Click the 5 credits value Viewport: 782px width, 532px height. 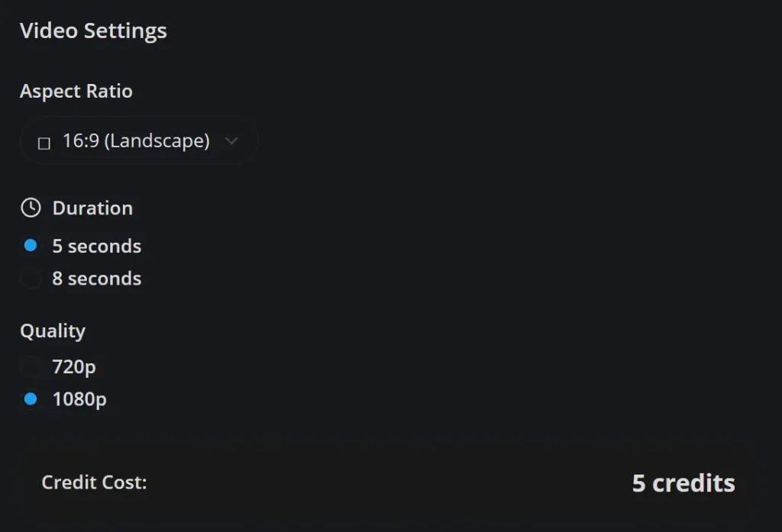coord(683,482)
